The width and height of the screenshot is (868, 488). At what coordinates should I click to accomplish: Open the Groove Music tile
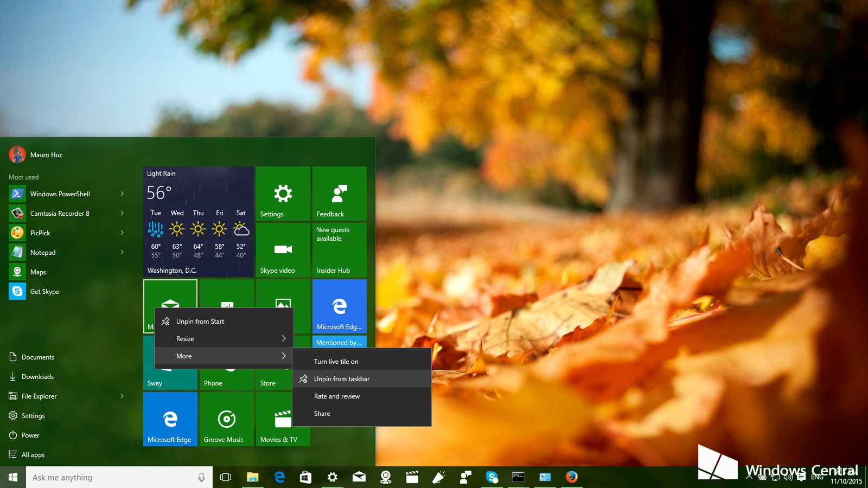(226, 419)
